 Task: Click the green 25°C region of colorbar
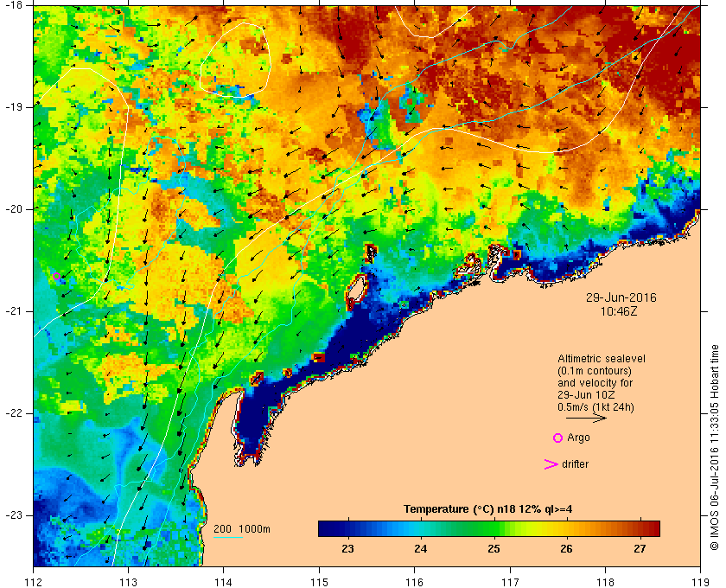coord(494,528)
